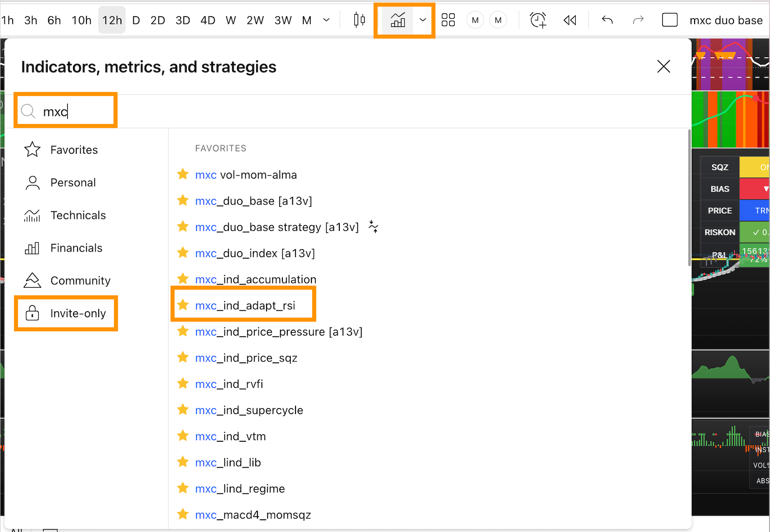Image resolution: width=770 pixels, height=532 pixels.
Task: Switch to the M monthly timeframe
Action: (307, 20)
